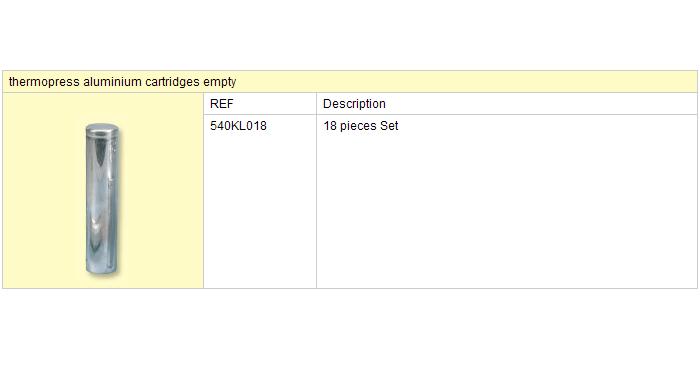Click the '18 pieces Set' description text
Image resolution: width=700 pixels, height=391 pixels.
361,126
